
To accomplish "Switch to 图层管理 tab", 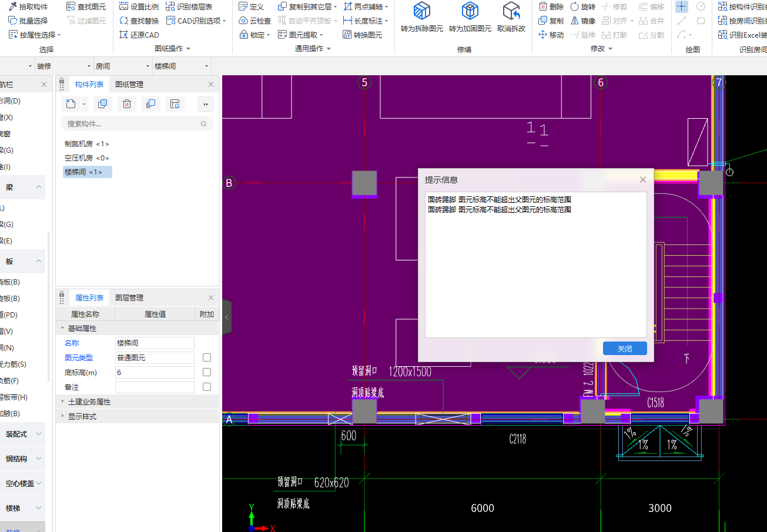I will (129, 298).
